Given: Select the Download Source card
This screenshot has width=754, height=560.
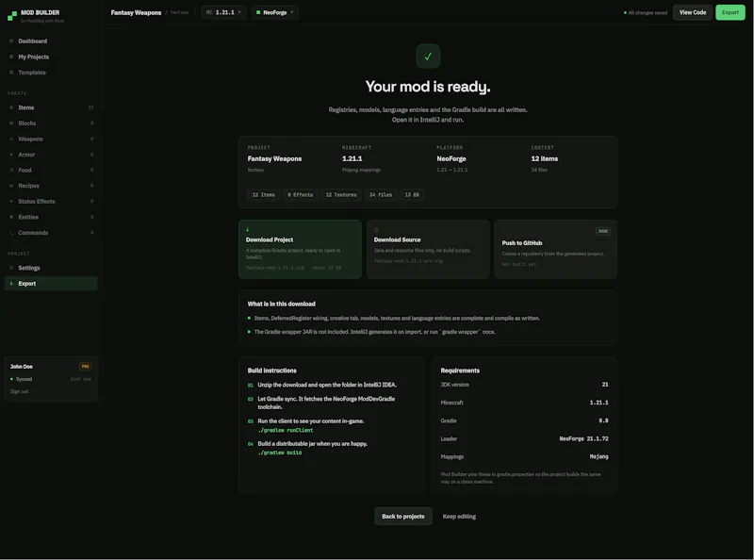Looking at the screenshot, I should 428,249.
